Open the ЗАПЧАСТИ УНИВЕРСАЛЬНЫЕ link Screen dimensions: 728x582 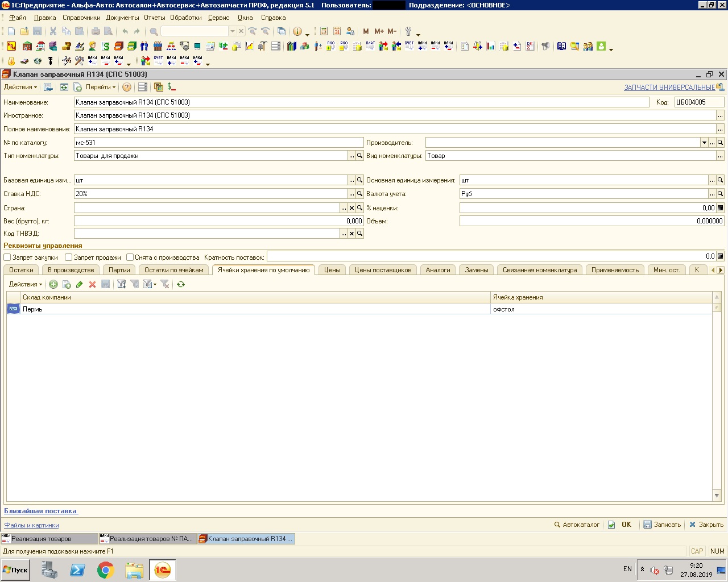click(669, 88)
